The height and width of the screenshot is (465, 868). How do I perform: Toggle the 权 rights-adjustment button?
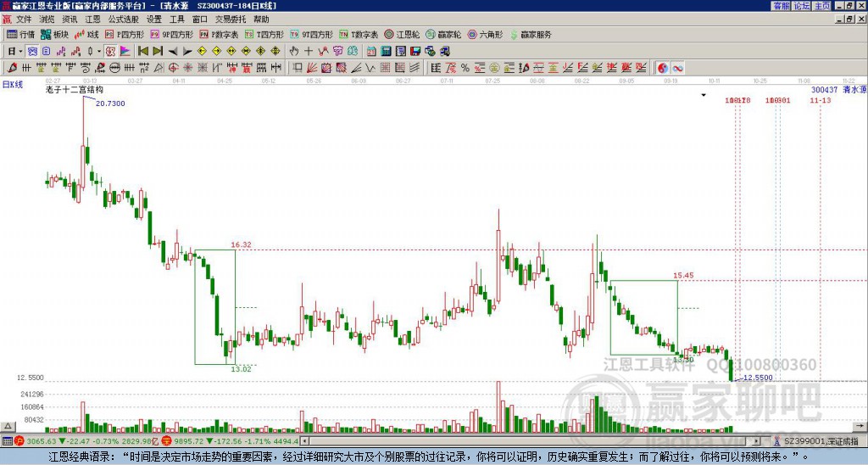point(110,51)
